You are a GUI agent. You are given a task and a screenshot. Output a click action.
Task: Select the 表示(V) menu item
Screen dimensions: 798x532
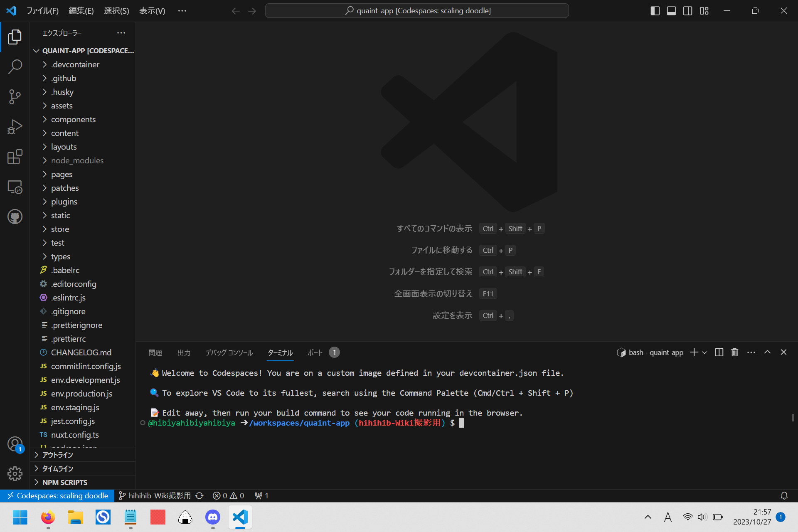tap(152, 11)
